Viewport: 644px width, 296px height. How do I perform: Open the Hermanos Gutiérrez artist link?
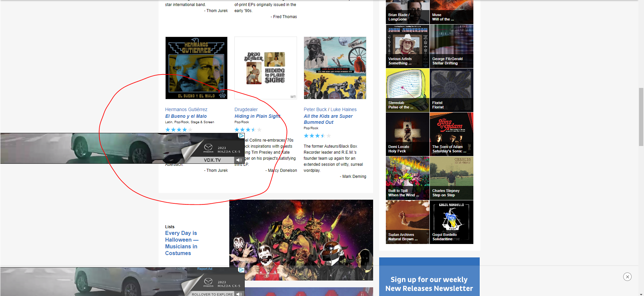click(186, 109)
